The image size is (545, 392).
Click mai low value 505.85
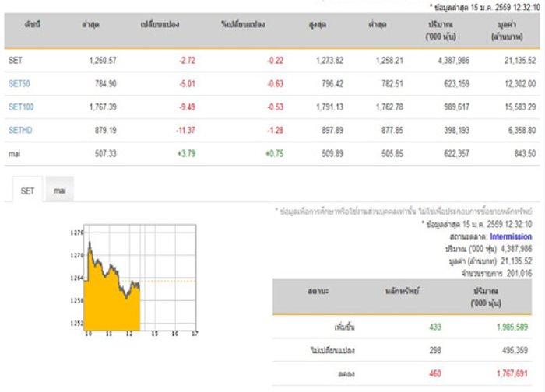392,153
